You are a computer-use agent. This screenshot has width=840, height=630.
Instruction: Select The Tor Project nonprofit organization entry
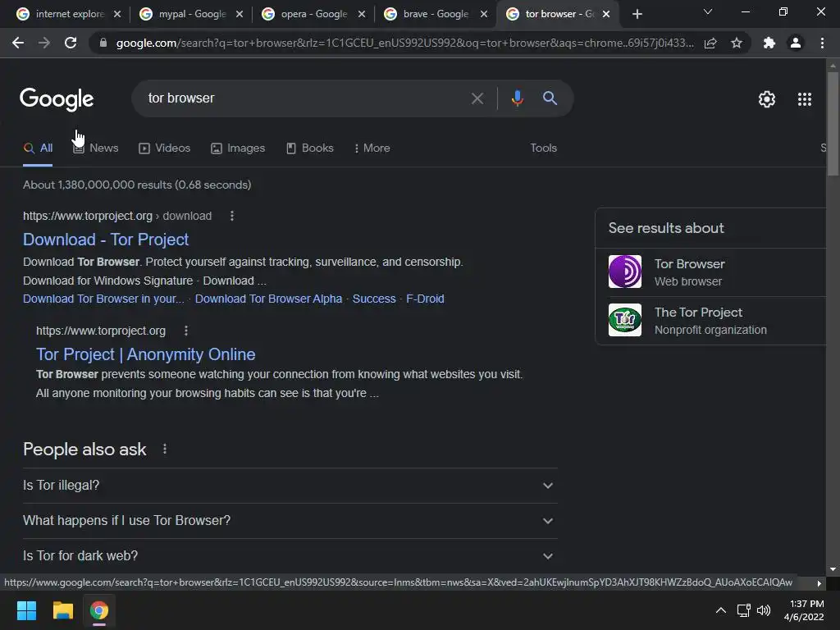coord(711,321)
